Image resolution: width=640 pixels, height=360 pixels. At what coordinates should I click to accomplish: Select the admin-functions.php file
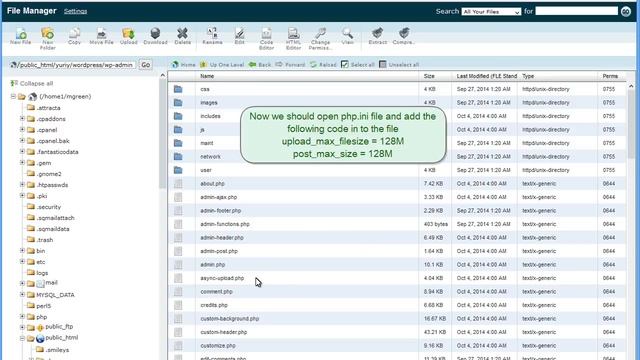396,224
